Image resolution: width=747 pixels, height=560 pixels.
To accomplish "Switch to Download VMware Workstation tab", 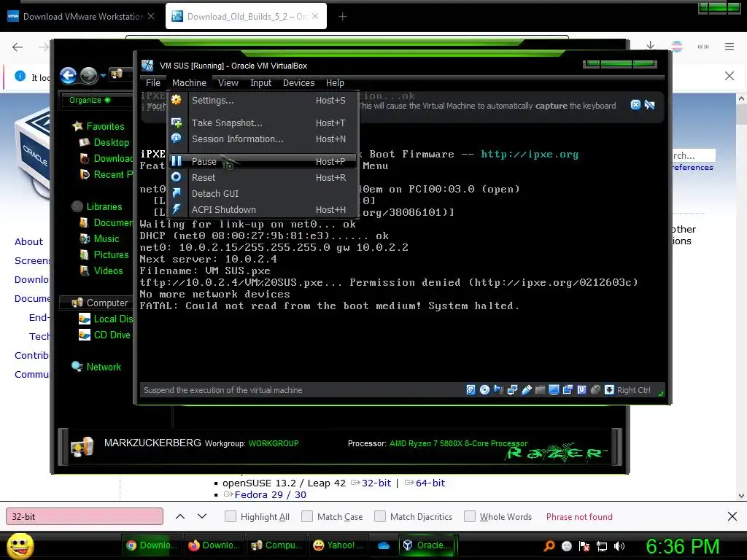I will pyautogui.click(x=81, y=17).
